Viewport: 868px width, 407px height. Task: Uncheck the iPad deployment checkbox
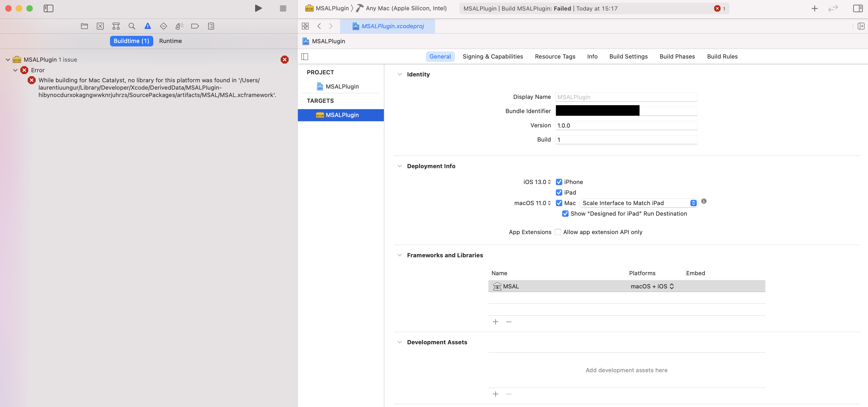pyautogui.click(x=559, y=192)
